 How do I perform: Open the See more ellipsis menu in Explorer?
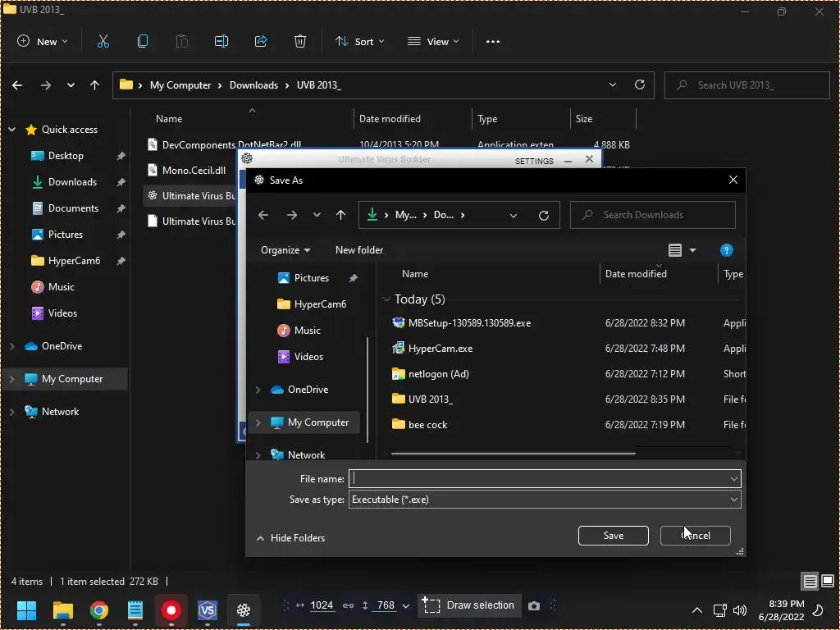coord(493,41)
